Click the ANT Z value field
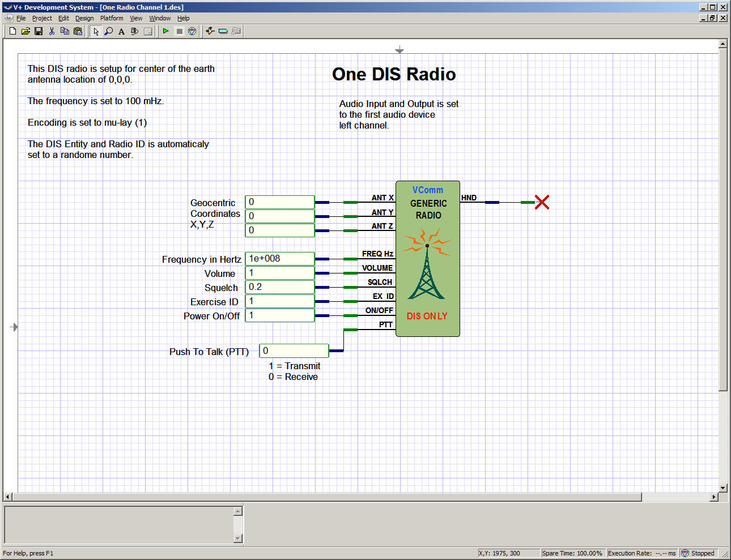Screen dimensions: 731x560 280,230
